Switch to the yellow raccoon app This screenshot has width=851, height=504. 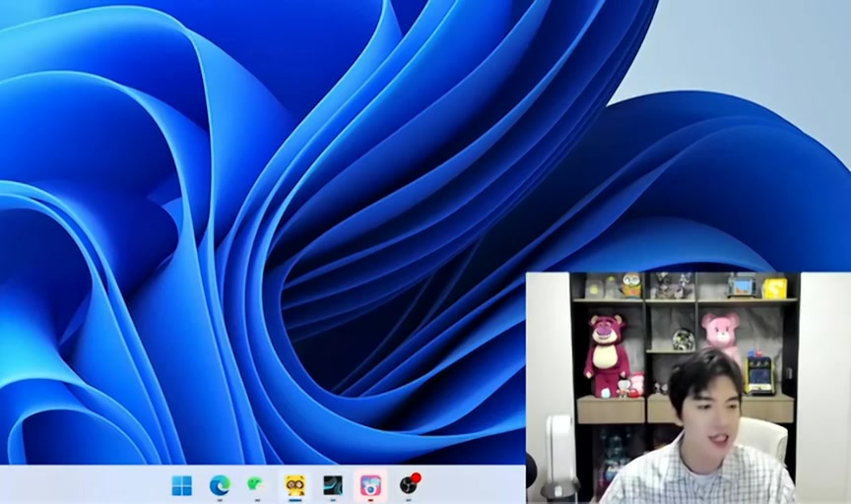click(295, 484)
